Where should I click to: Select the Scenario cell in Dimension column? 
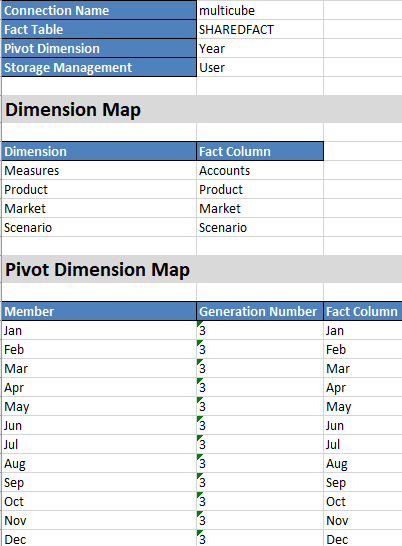click(x=99, y=227)
